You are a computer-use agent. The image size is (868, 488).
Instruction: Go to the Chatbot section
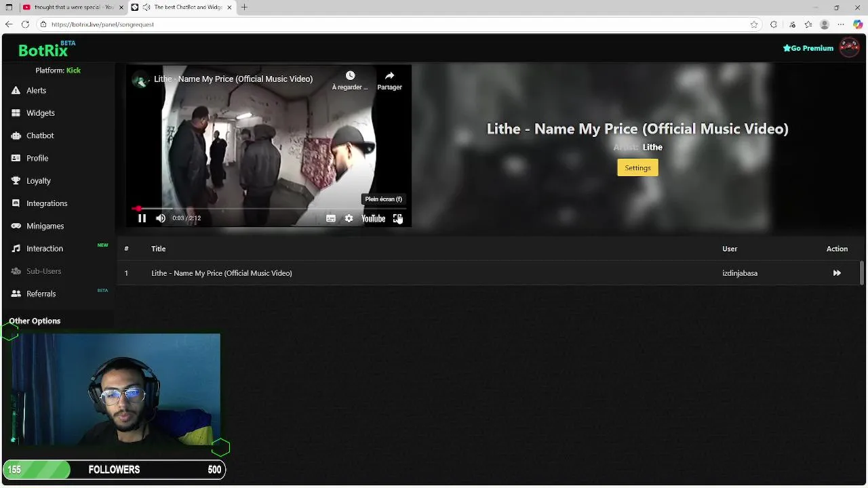40,136
